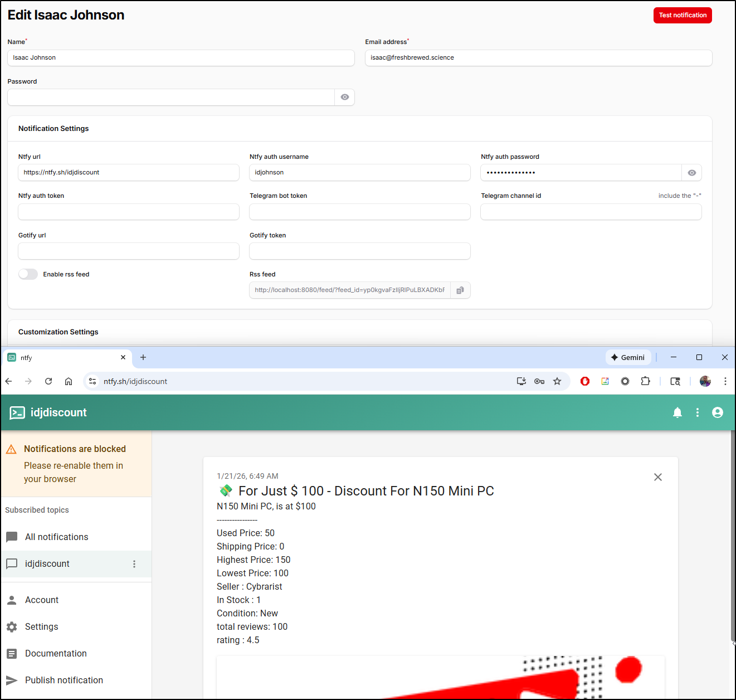
Task: Click into the Ntfy url field
Action: point(128,173)
